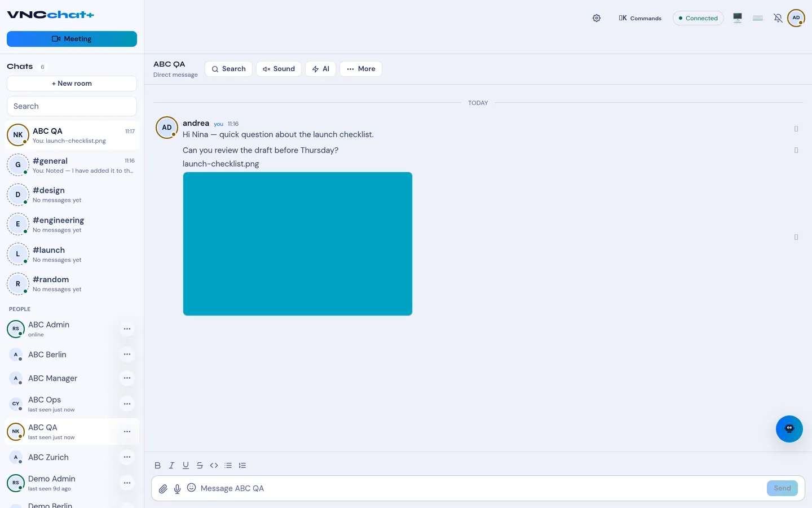Click the keyboard icon in the header
Image resolution: width=812 pixels, height=508 pixels.
point(758,18)
